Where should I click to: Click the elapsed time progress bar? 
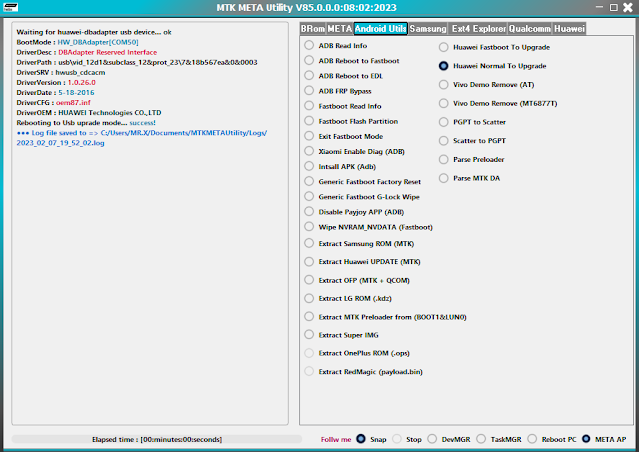157,439
